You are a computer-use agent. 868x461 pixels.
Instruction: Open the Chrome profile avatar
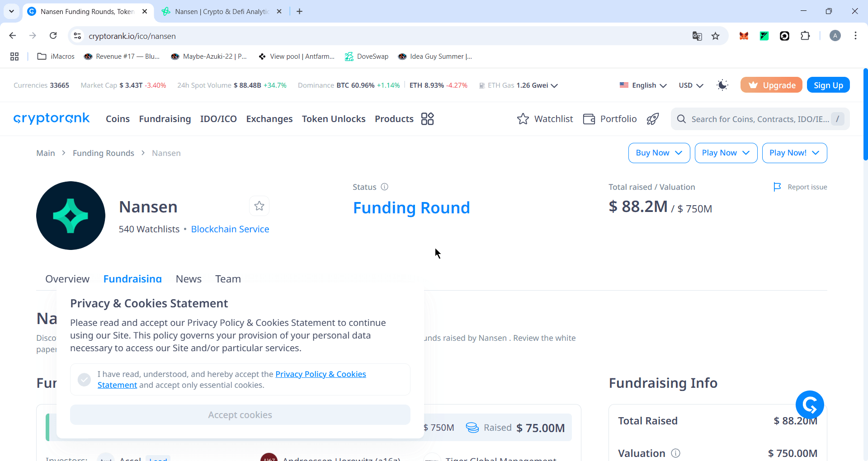click(835, 36)
